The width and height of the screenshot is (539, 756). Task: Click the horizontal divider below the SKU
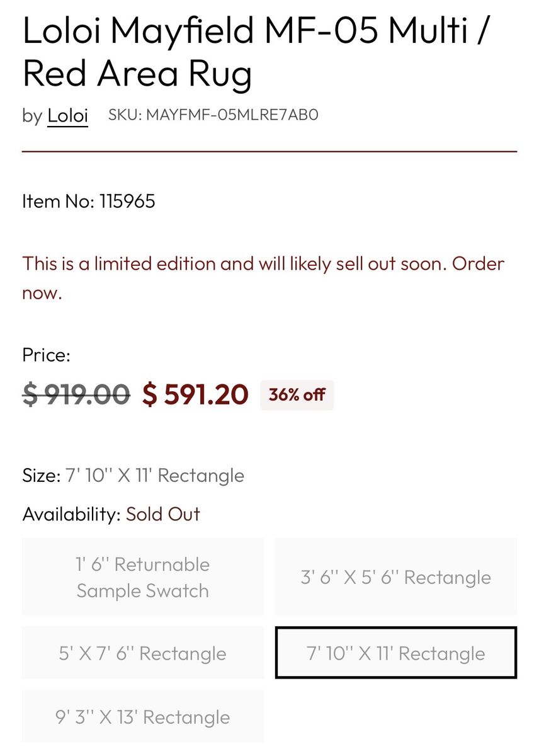(269, 152)
